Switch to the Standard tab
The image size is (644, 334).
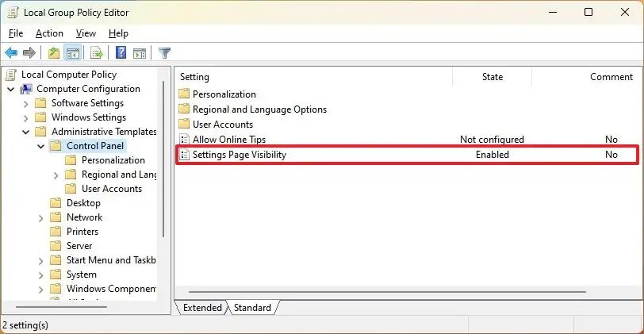click(x=252, y=308)
